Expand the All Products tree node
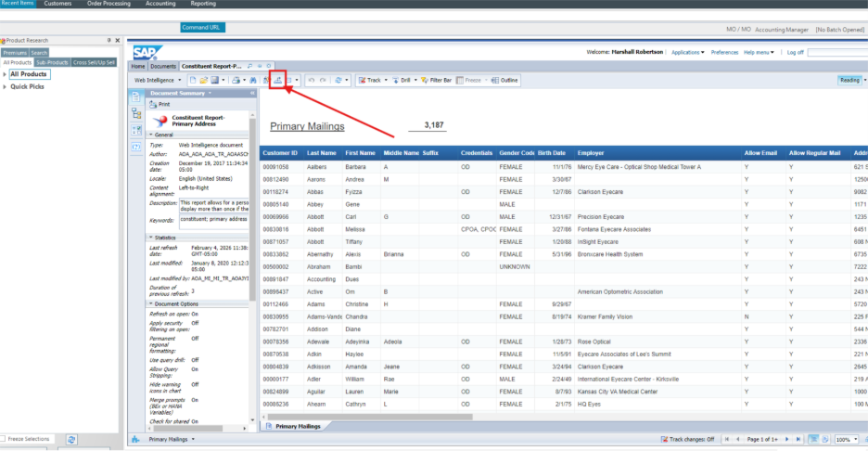This screenshot has width=868, height=451. pyautogui.click(x=5, y=74)
